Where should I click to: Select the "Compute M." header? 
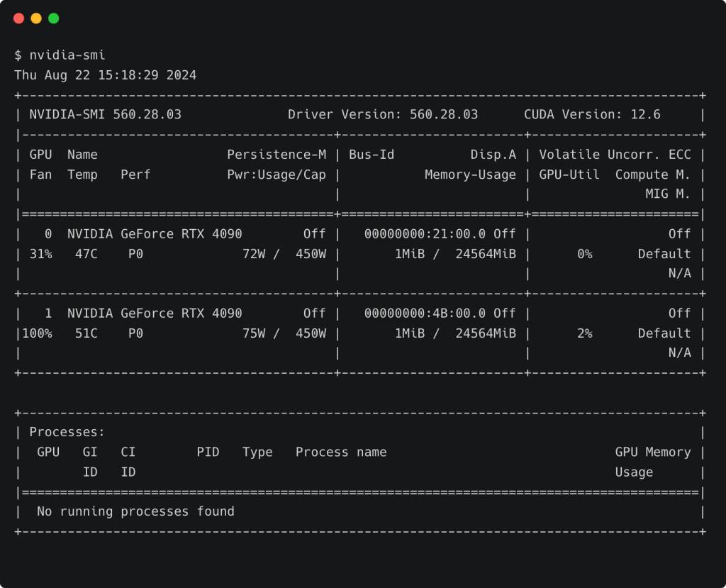coord(653,174)
